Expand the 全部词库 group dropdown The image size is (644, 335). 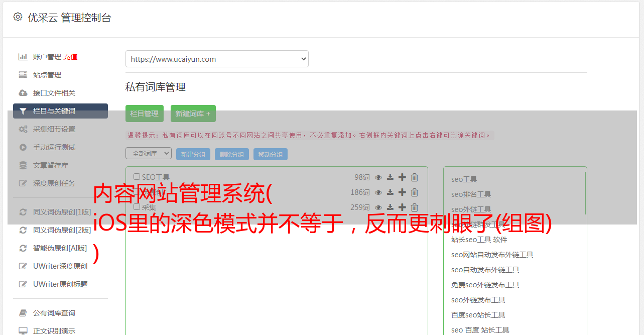(x=149, y=153)
